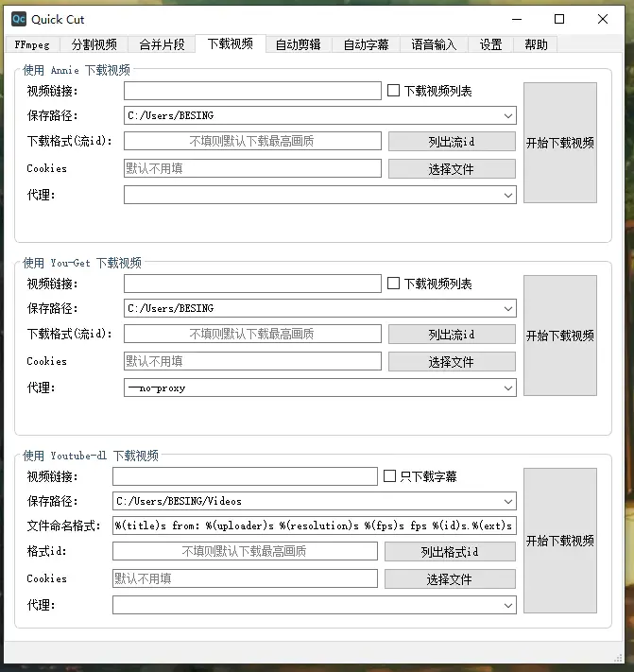Check 下载视频列表 in the Annie section

click(394, 91)
